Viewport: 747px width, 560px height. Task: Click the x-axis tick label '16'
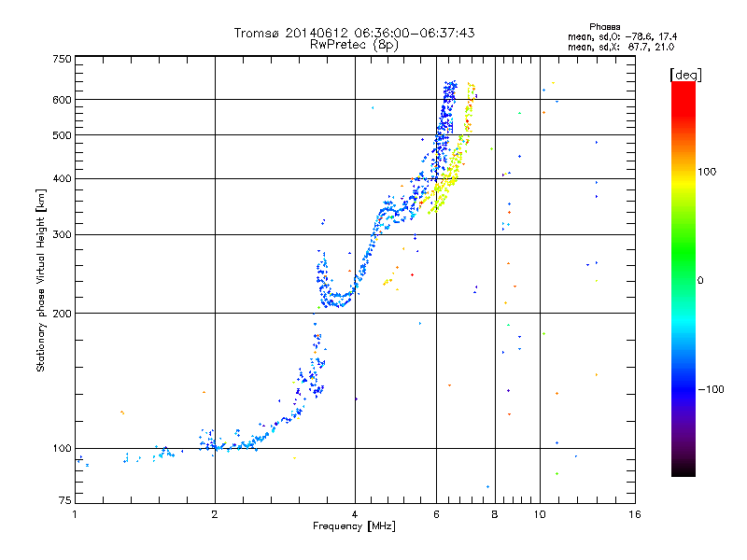(635, 514)
